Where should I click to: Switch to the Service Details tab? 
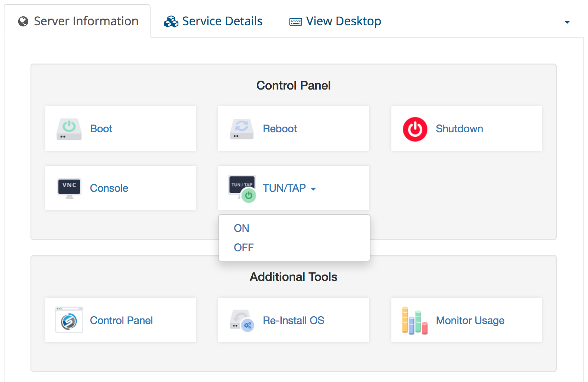[x=222, y=21]
